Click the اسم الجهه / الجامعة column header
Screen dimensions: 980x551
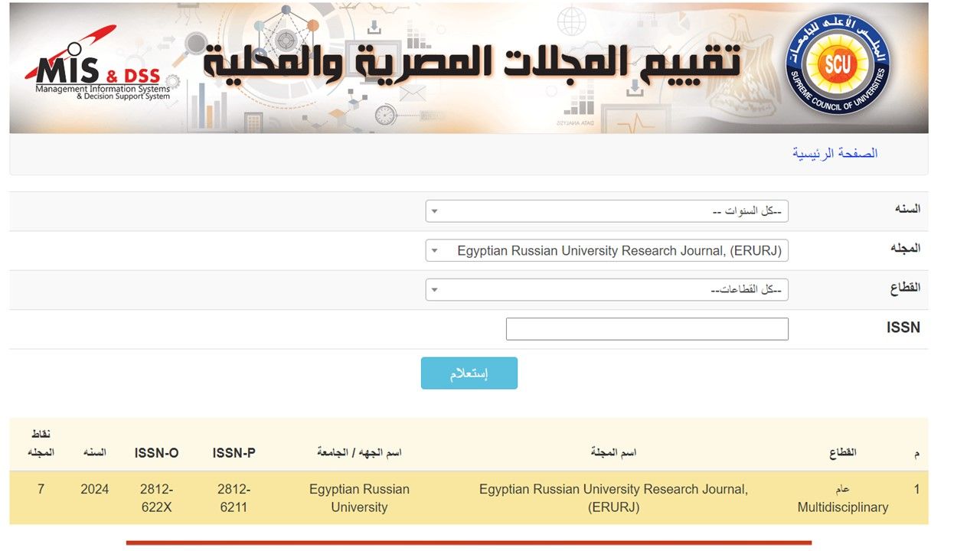click(x=359, y=453)
